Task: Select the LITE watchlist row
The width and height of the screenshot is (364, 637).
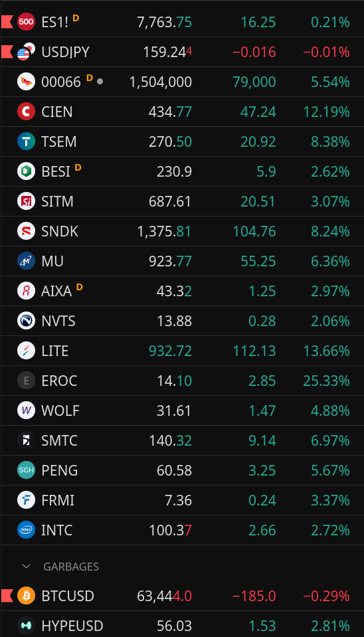Action: [182, 351]
